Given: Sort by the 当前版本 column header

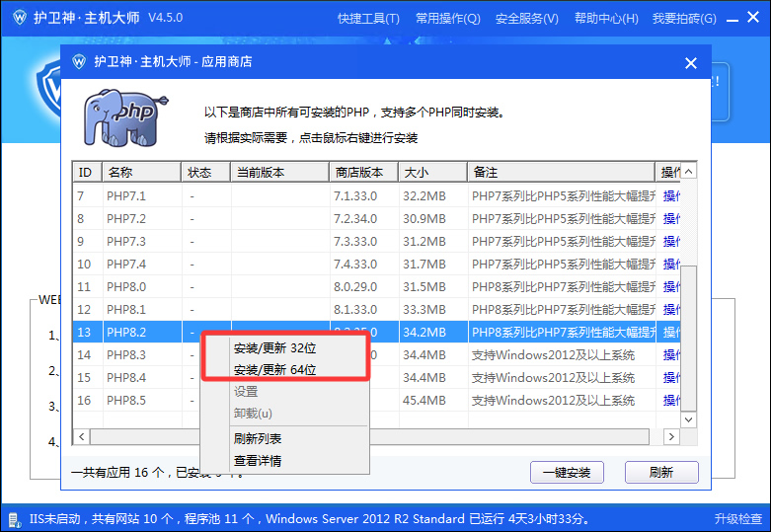Looking at the screenshot, I should tap(279, 172).
